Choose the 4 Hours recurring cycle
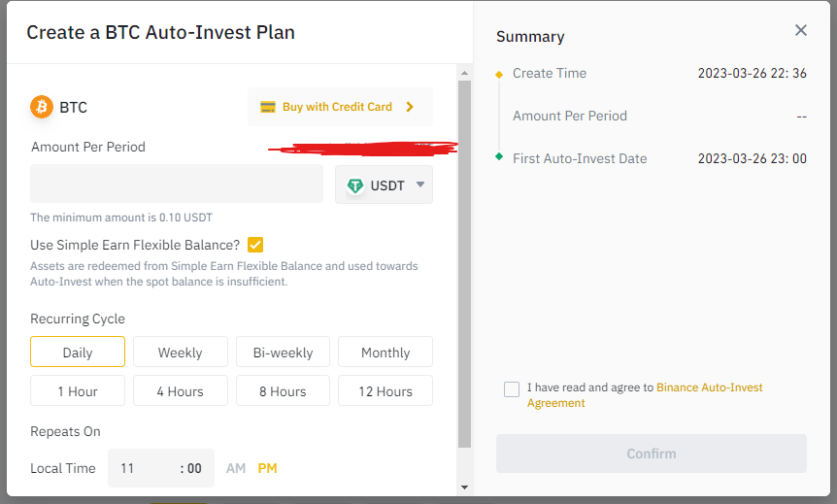Viewport: 837px width, 504px height. [x=181, y=390]
